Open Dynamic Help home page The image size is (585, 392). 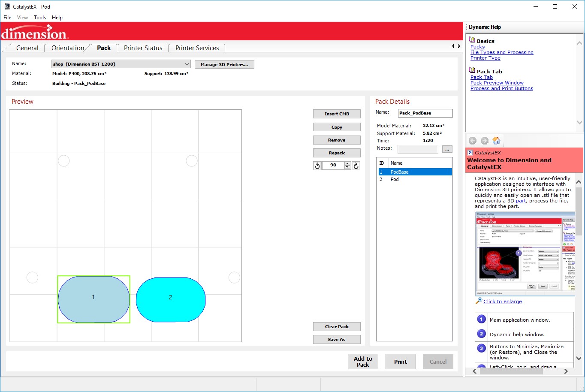tap(496, 141)
